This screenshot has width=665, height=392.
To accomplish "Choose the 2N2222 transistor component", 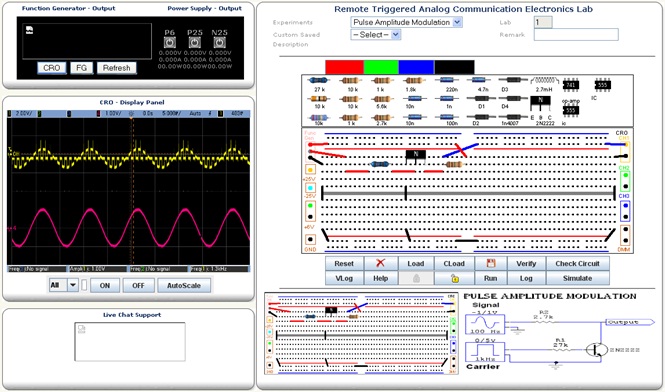I will (x=540, y=102).
